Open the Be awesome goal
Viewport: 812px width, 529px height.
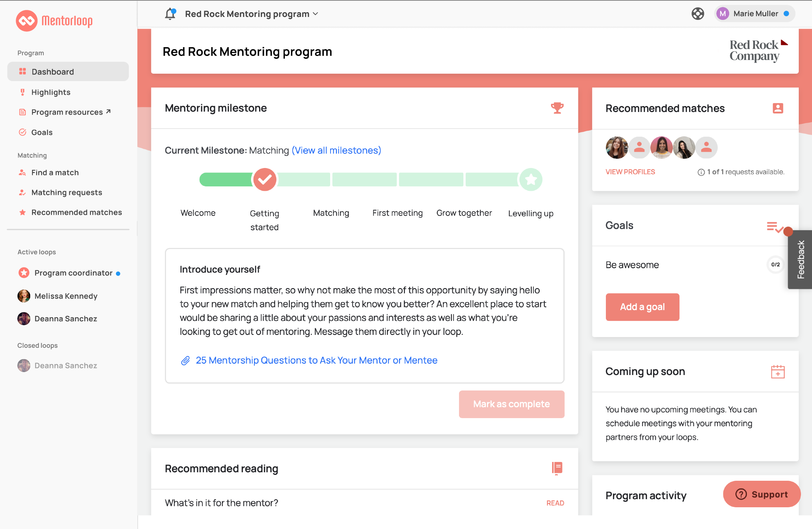632,265
